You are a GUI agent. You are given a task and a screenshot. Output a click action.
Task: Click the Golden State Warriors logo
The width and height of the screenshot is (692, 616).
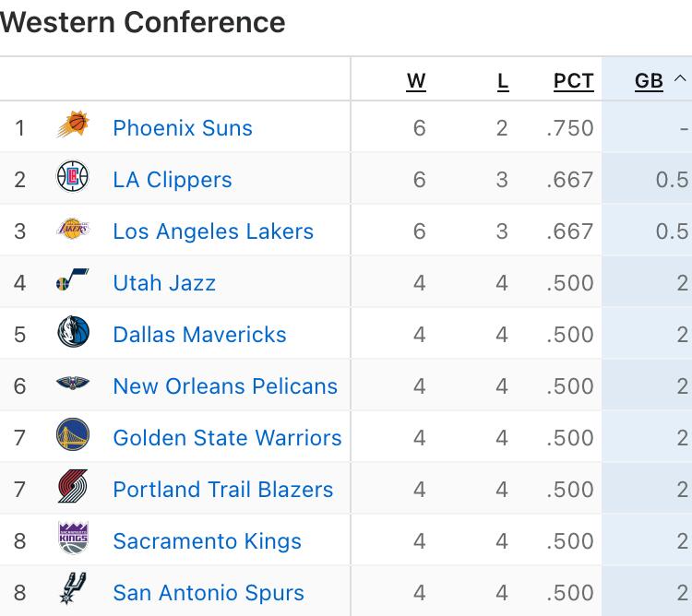[x=73, y=436]
